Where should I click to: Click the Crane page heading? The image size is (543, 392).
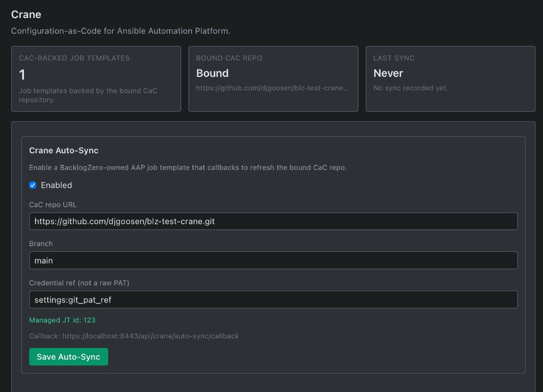26,14
